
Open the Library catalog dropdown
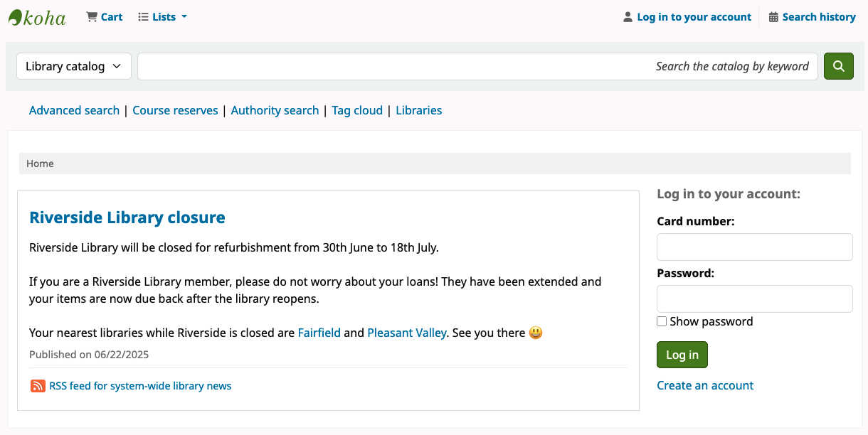pyautogui.click(x=73, y=66)
